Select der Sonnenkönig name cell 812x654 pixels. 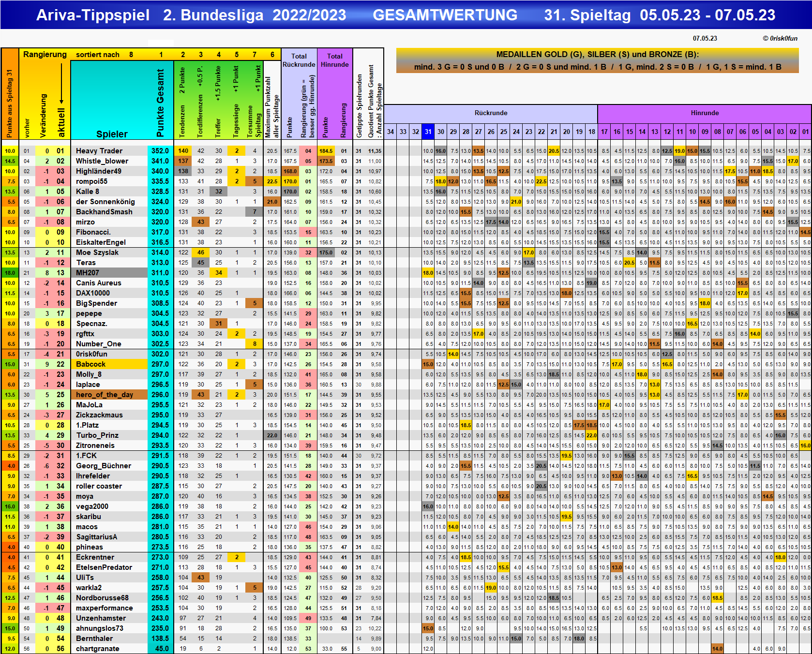pyautogui.click(x=109, y=202)
